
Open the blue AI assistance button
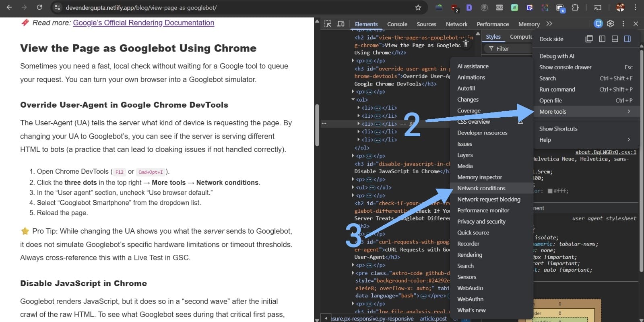coord(599,24)
